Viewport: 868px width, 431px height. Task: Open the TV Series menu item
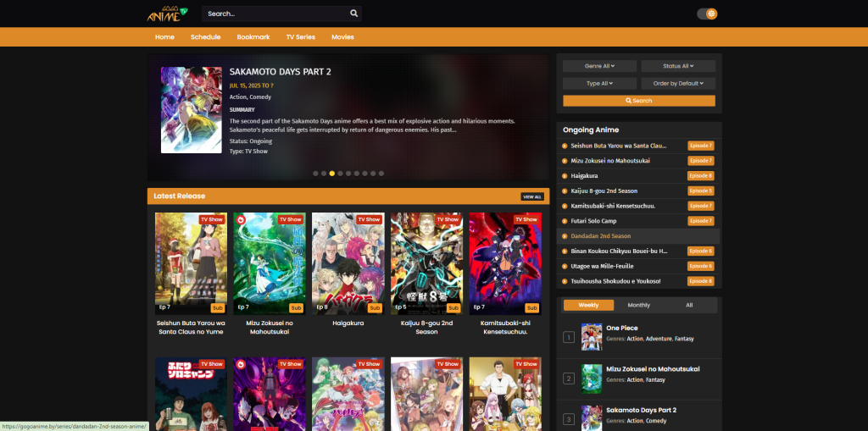click(x=301, y=37)
